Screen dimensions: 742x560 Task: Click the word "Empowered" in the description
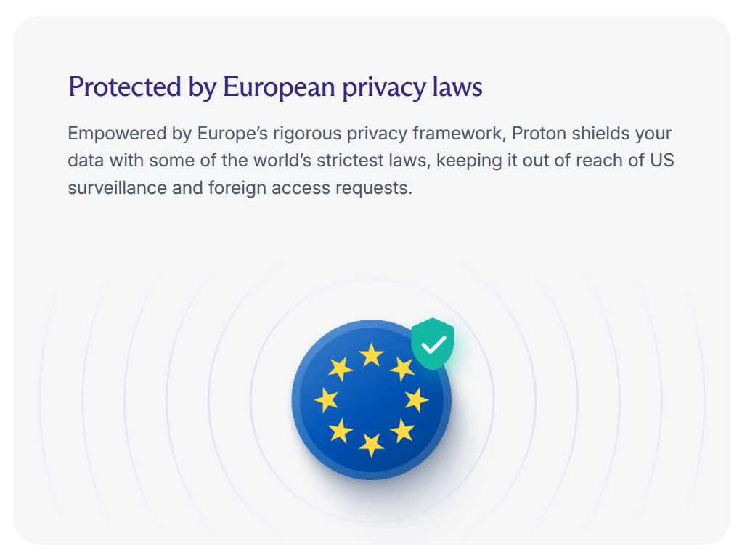point(110,134)
